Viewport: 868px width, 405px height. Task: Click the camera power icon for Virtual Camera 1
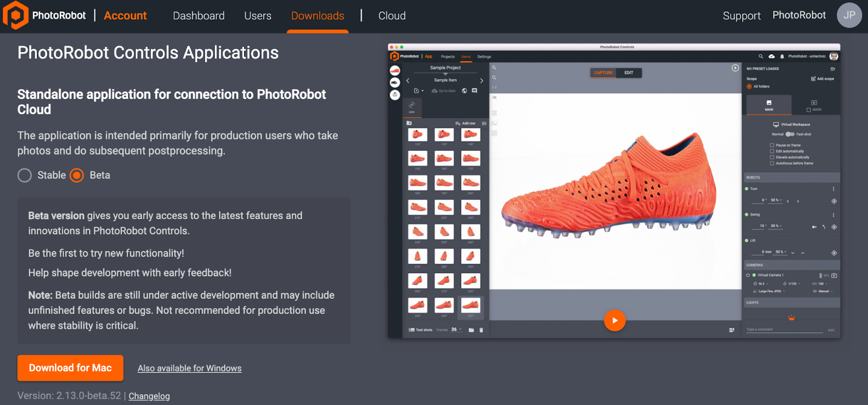point(748,275)
